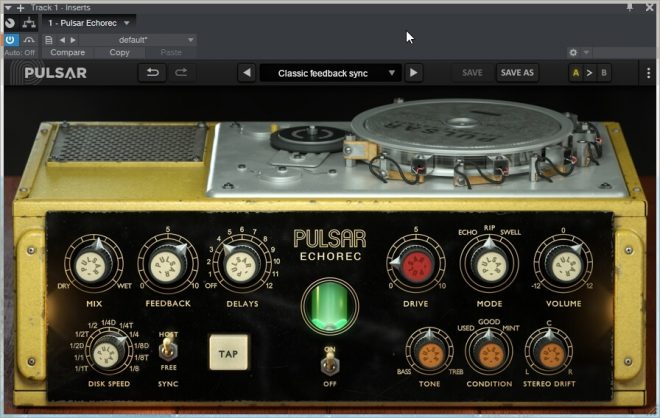Click the MODE selector knob
The image size is (660, 418).
[489, 265]
